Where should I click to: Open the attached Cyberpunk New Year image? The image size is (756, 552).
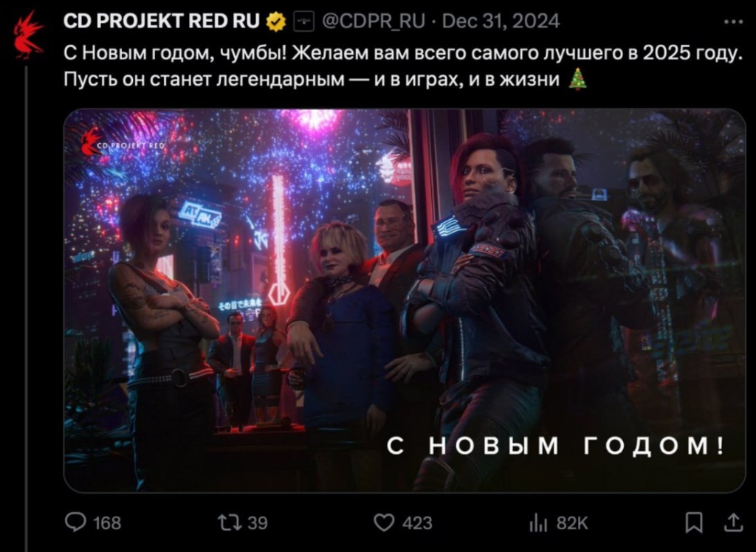click(x=405, y=300)
